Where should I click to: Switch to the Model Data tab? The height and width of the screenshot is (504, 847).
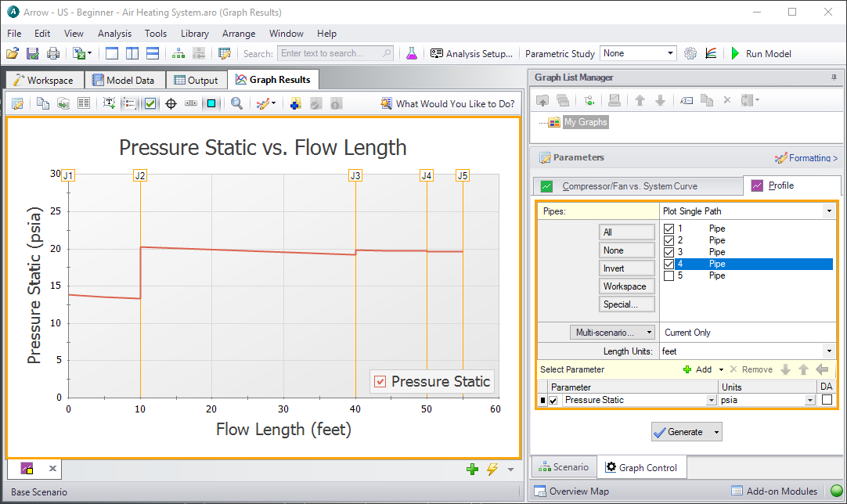[124, 80]
